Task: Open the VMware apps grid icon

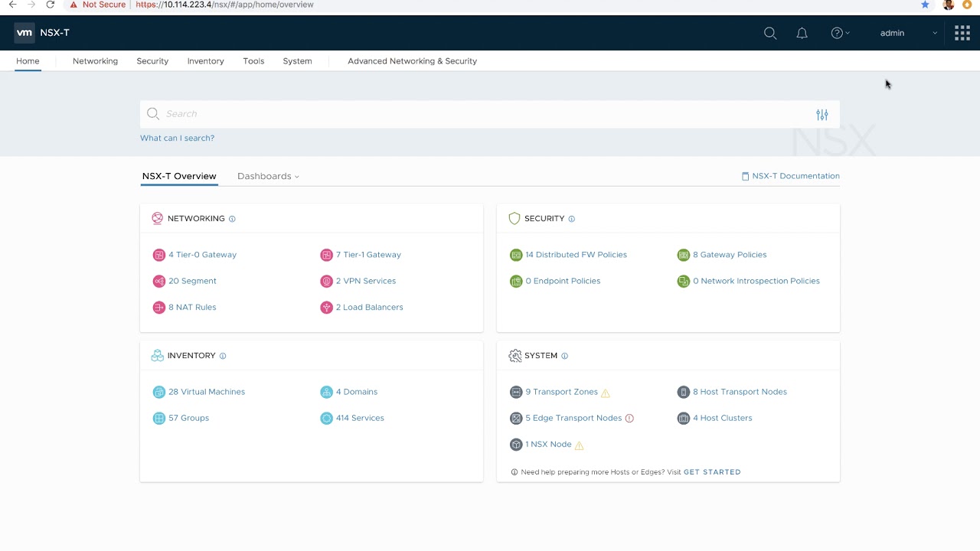Action: click(962, 33)
